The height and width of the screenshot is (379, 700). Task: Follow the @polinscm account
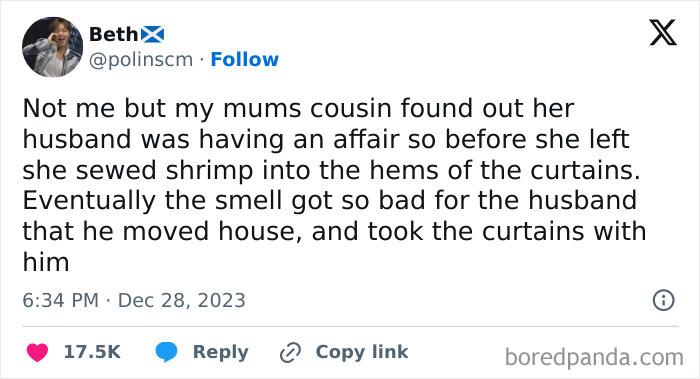coord(244,59)
